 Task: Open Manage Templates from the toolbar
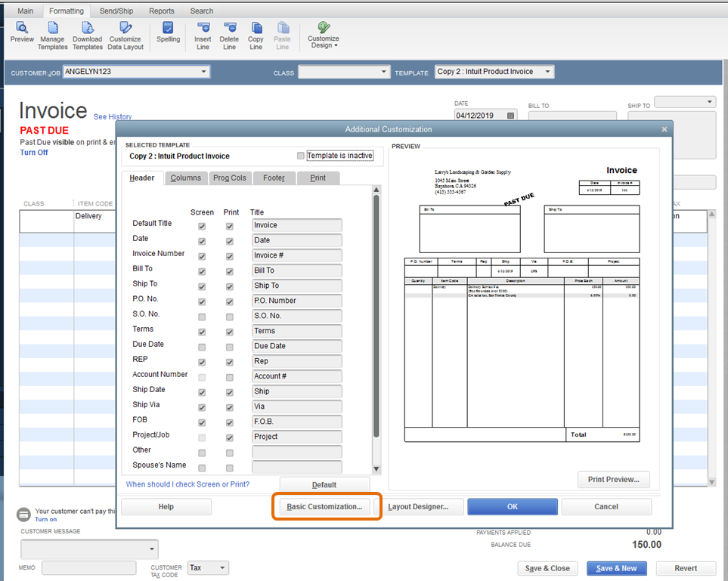(x=52, y=32)
